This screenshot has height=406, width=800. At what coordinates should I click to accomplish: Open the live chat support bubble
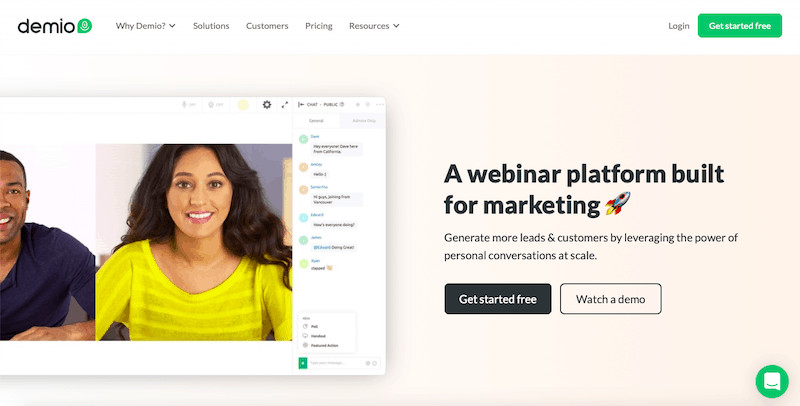tap(772, 382)
